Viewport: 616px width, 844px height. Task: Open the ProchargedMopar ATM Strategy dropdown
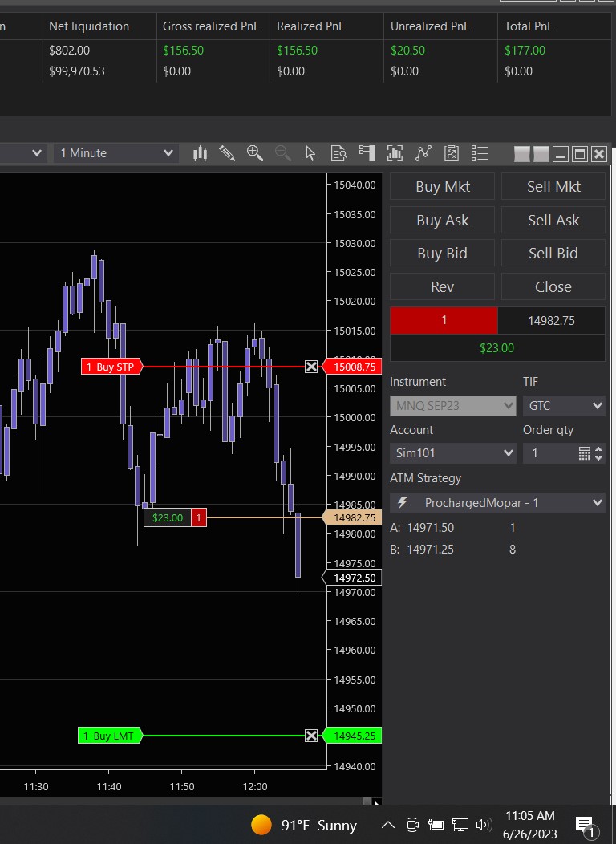point(497,503)
